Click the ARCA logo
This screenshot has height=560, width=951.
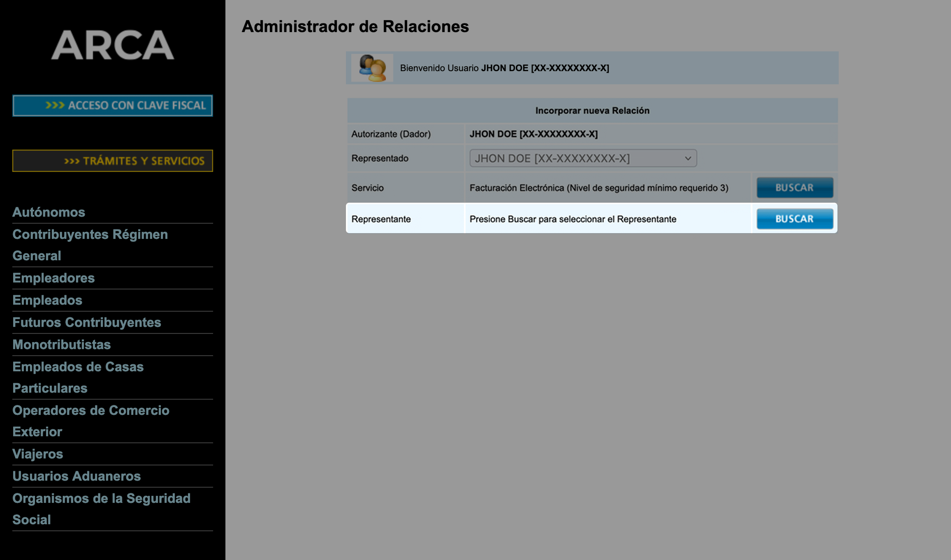coord(112,45)
